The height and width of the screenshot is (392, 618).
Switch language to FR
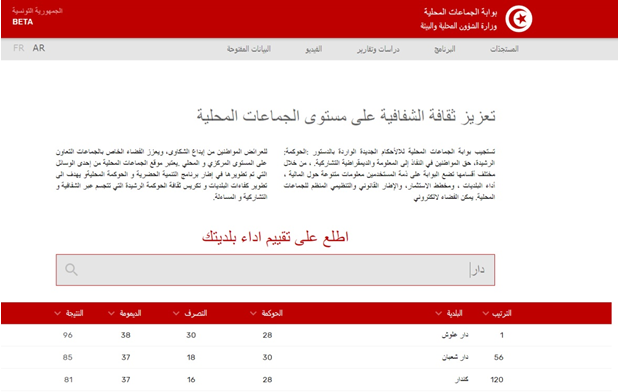coord(19,48)
